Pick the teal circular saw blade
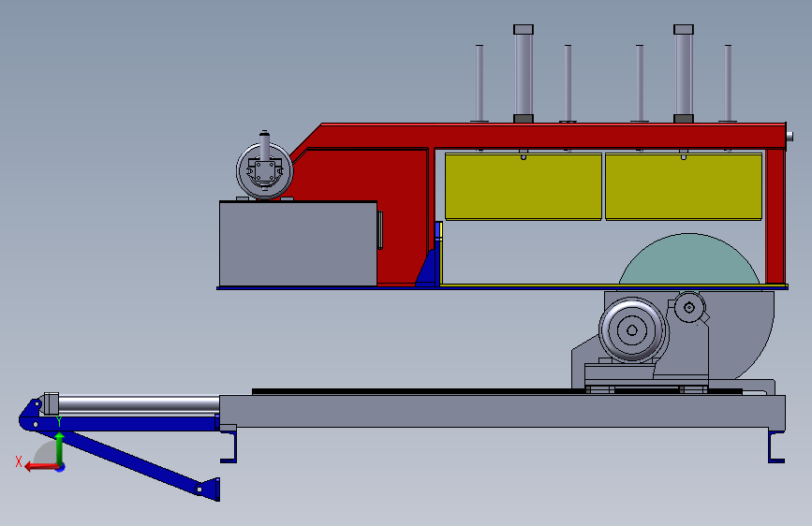This screenshot has height=526, width=812. (x=688, y=261)
